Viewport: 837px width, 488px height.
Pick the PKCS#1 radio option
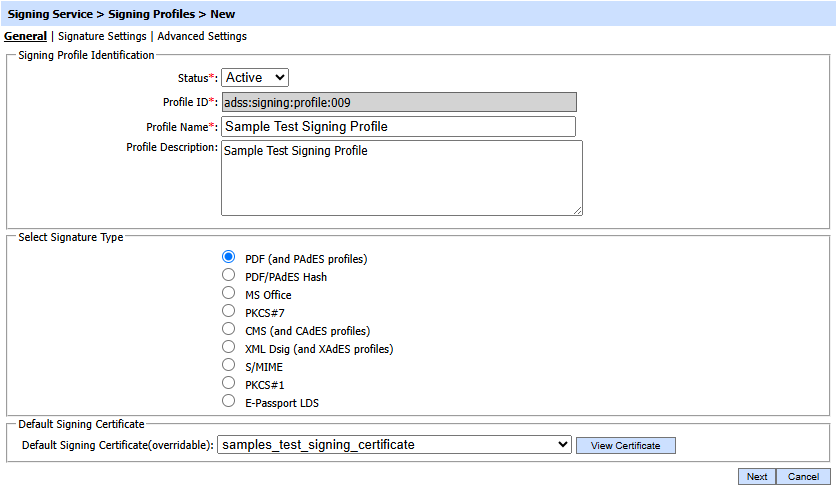pyautogui.click(x=228, y=383)
